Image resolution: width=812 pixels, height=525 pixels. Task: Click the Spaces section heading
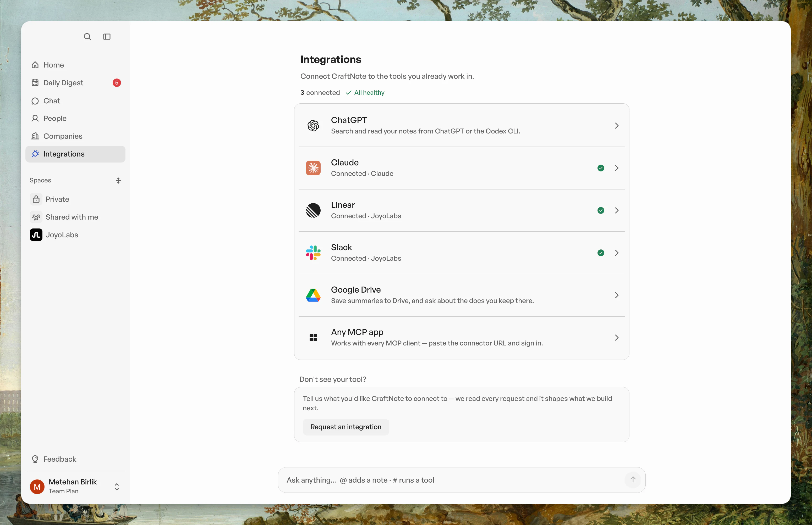coord(40,180)
